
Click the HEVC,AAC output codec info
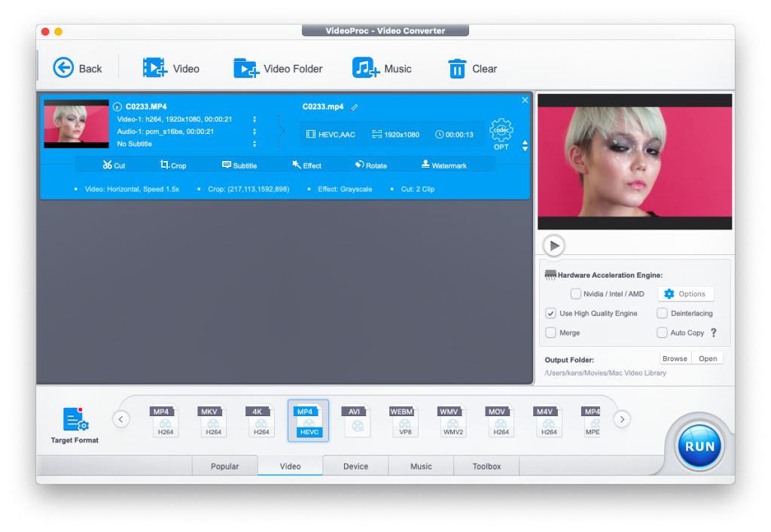click(x=331, y=135)
